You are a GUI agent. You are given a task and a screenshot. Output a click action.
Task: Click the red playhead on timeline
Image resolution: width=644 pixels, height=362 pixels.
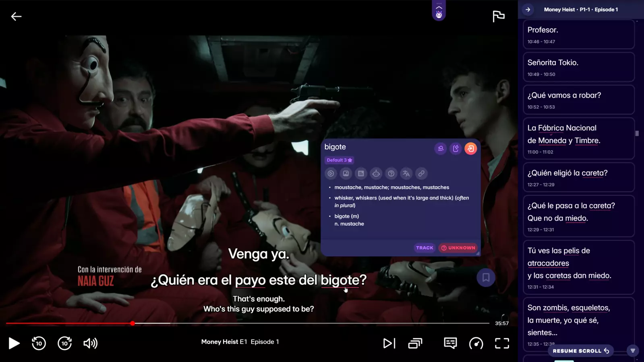coord(133,323)
